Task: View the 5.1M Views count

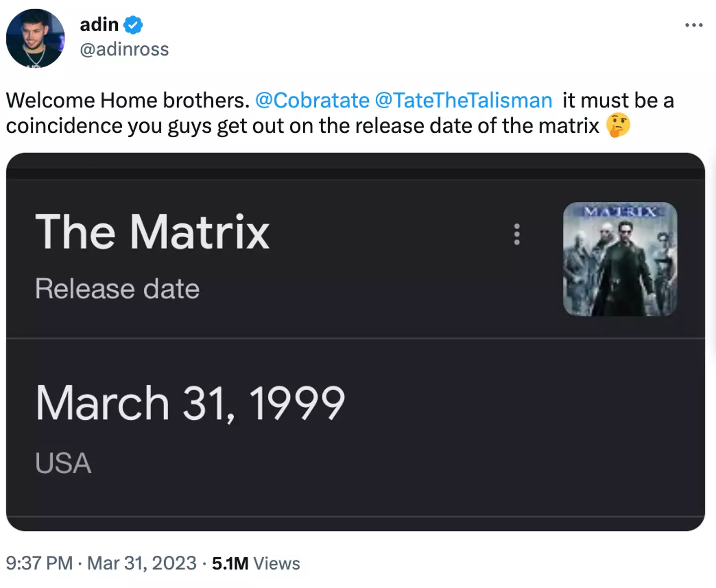Action: coord(230,563)
